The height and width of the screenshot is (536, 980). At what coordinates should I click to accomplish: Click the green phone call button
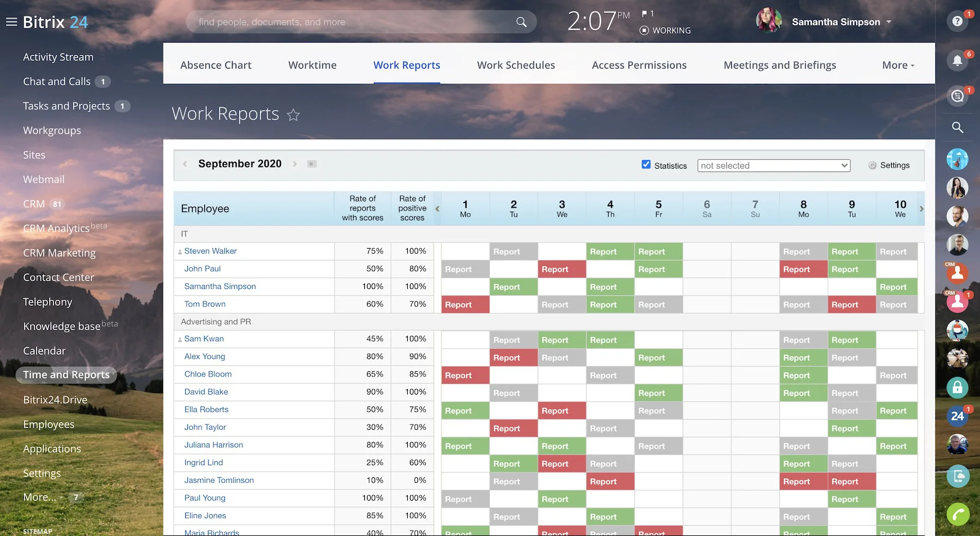(x=958, y=514)
